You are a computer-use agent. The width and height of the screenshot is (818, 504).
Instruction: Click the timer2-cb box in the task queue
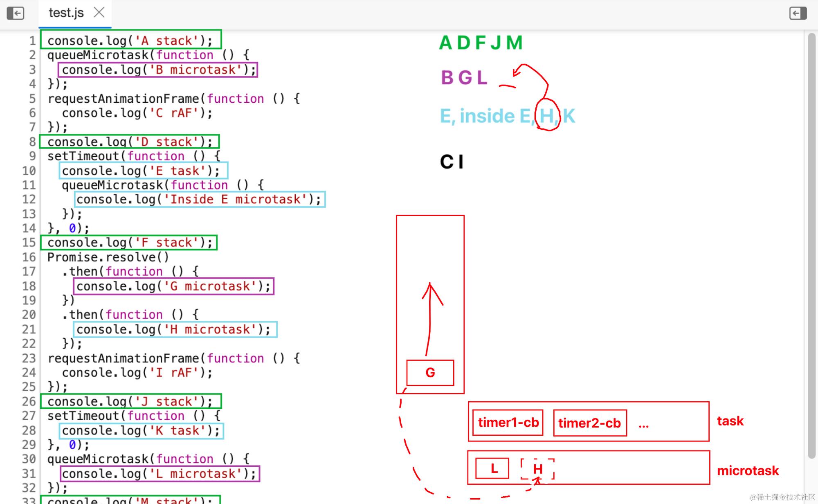(x=589, y=423)
